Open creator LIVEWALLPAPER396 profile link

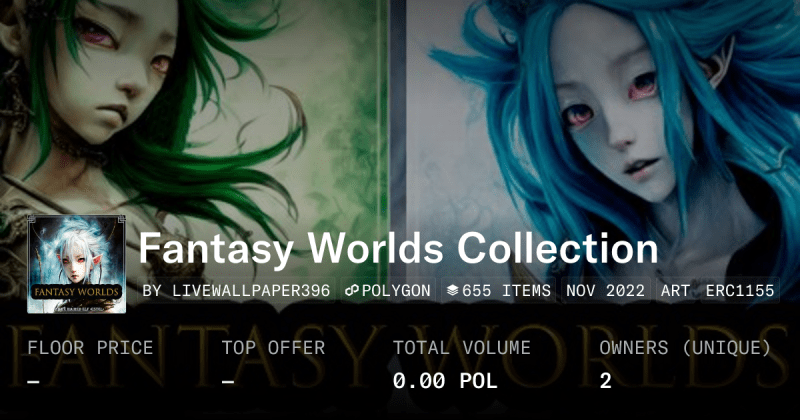click(236, 291)
